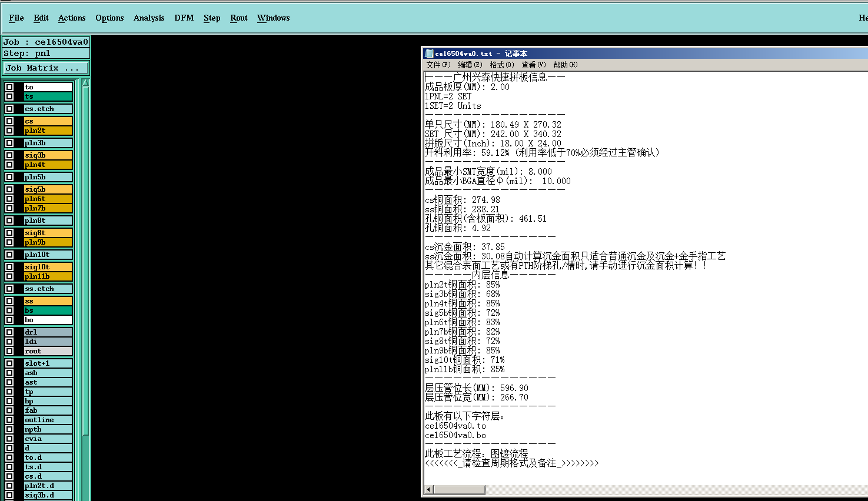
Task: Open Notepad's 格式(O) menu
Action: pyautogui.click(x=502, y=65)
